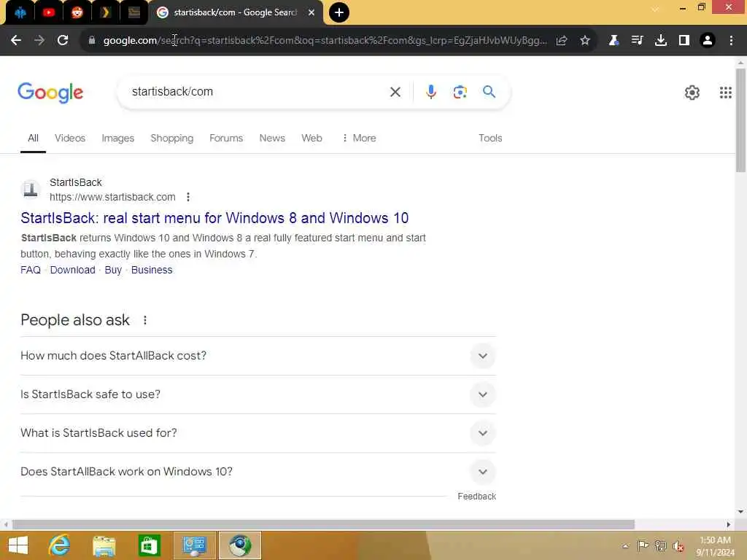
Task: Select the All results tab
Action: point(33,138)
